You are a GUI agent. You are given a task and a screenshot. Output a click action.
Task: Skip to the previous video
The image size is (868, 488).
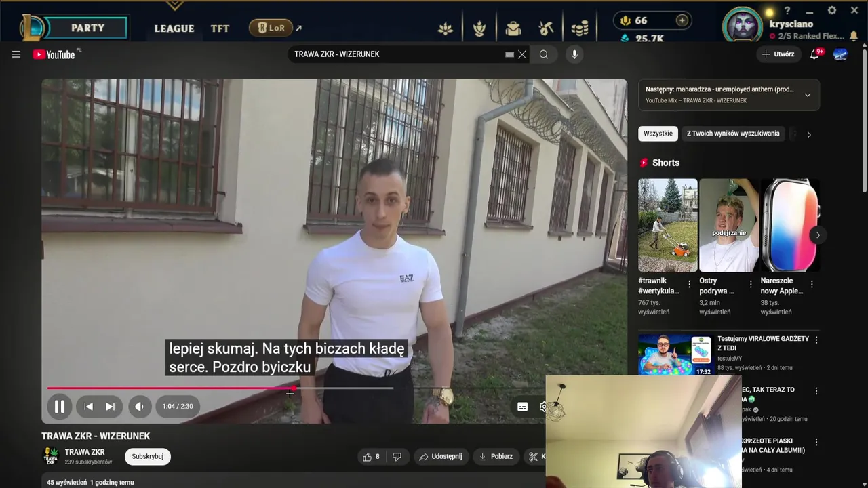click(x=88, y=407)
